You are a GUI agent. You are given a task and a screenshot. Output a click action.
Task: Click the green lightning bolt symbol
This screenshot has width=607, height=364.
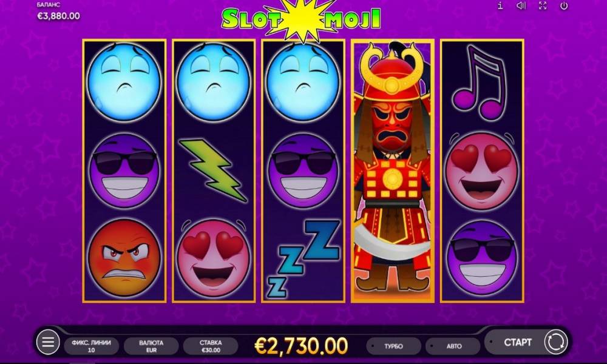[x=212, y=170]
